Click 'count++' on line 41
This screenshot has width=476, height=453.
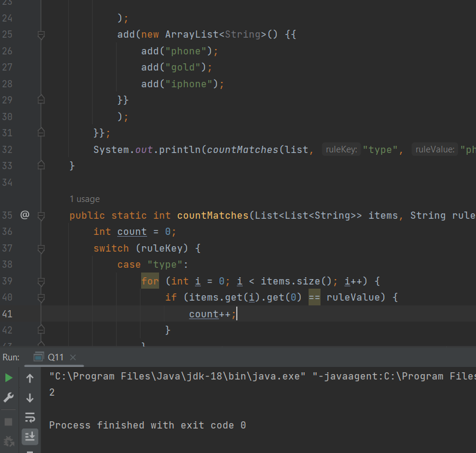209,314
